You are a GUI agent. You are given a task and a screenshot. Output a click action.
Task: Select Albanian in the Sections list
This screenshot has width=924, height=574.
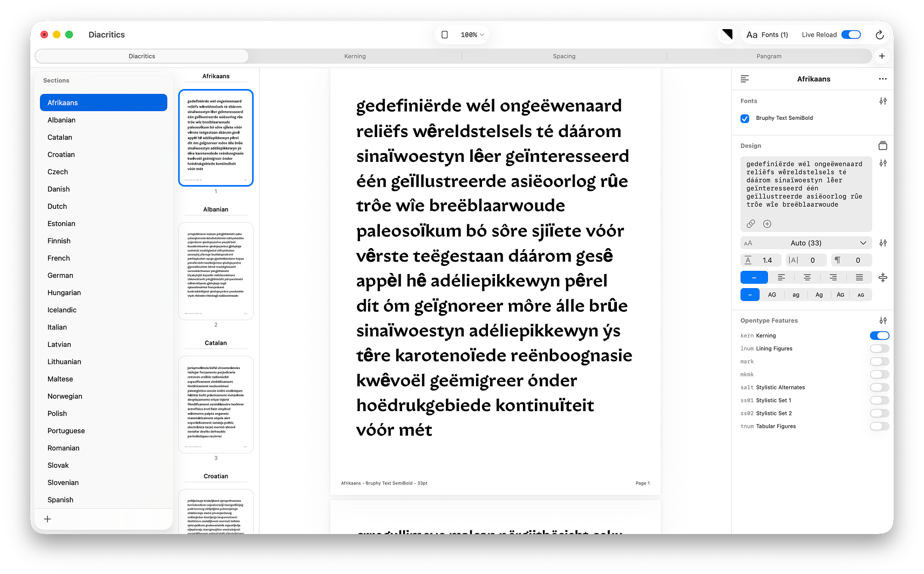pos(104,120)
